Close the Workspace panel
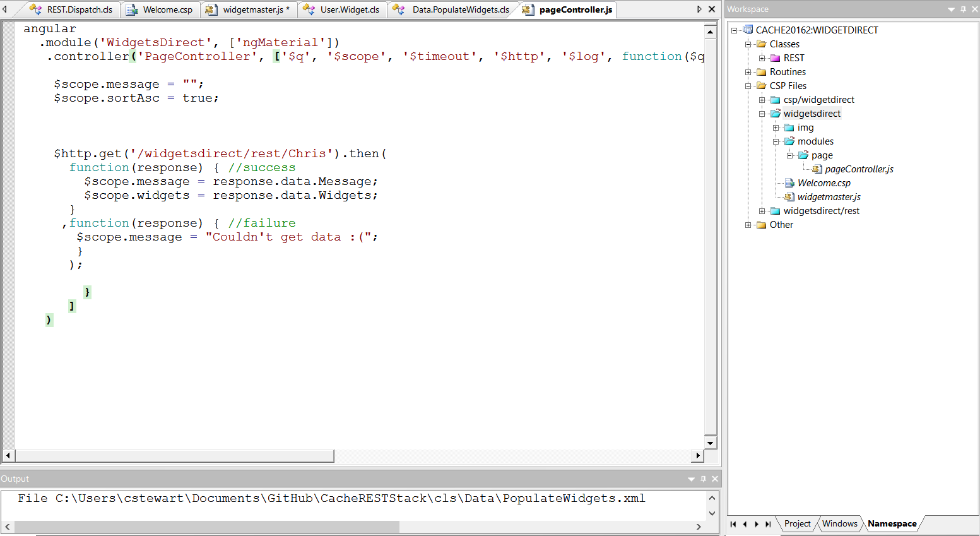 (974, 9)
